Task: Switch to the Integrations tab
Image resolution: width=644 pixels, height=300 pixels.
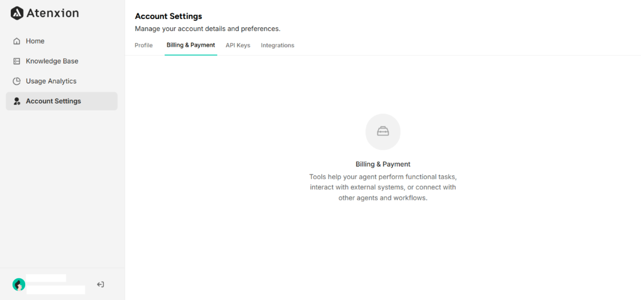Action: pyautogui.click(x=277, y=45)
